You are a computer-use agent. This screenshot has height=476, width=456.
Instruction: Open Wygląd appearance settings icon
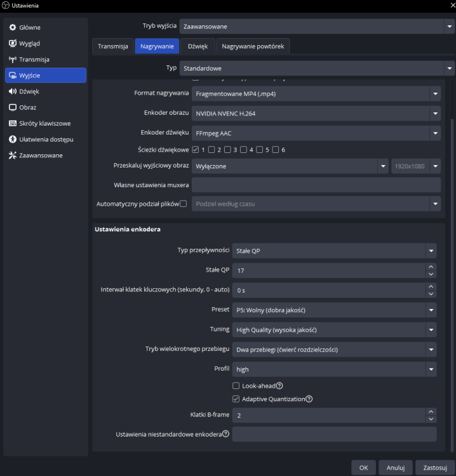(13, 44)
